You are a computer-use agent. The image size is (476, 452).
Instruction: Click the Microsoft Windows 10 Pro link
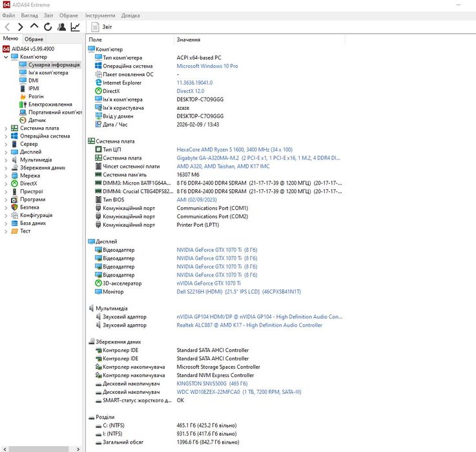(x=207, y=66)
